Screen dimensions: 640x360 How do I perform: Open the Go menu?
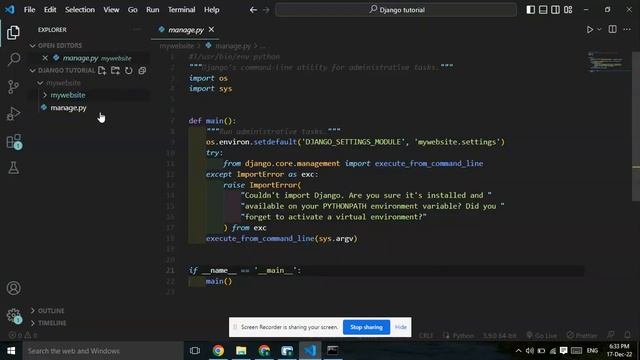point(133,10)
